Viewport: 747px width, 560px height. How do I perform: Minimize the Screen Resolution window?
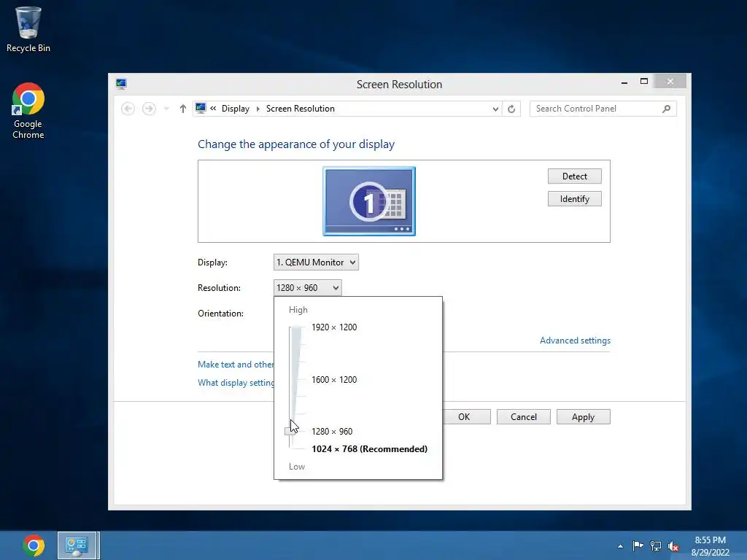point(624,82)
